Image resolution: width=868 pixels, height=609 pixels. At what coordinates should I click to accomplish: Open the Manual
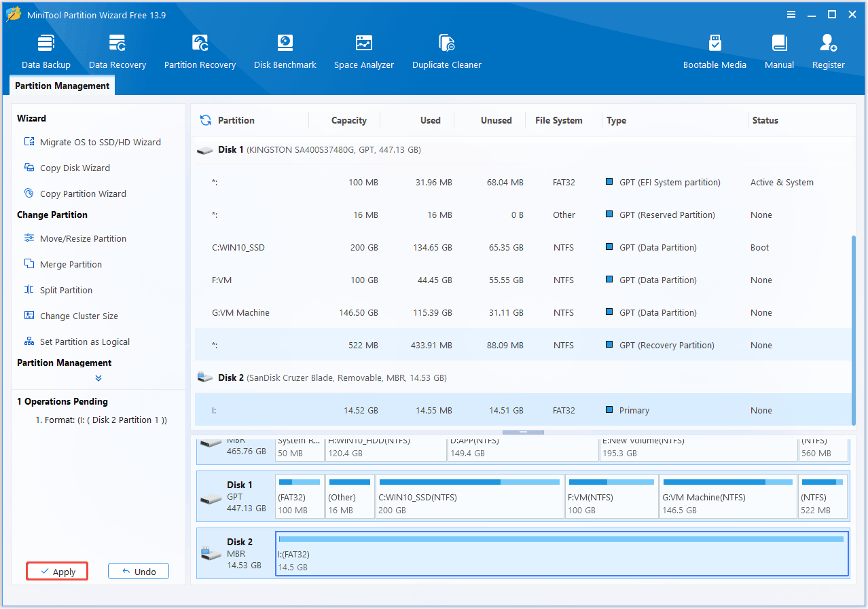[779, 52]
